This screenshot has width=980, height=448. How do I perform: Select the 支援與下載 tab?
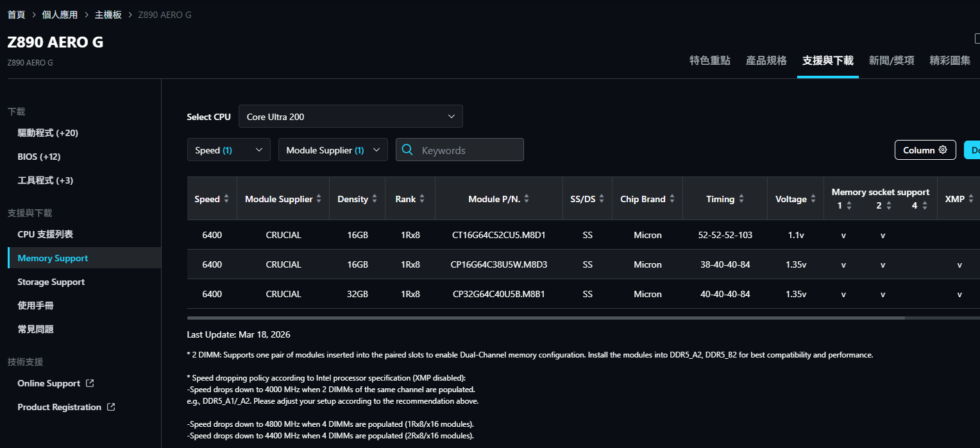coord(828,60)
